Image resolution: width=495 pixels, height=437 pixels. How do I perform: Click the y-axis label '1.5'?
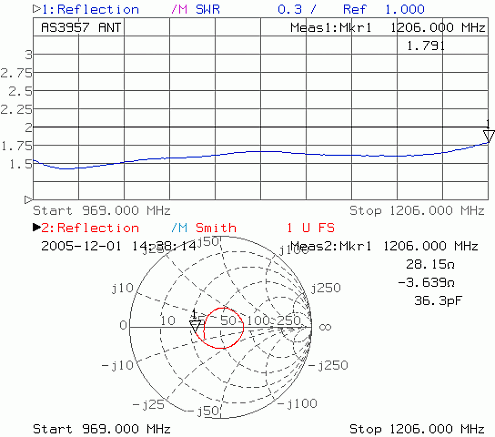pyautogui.click(x=21, y=164)
